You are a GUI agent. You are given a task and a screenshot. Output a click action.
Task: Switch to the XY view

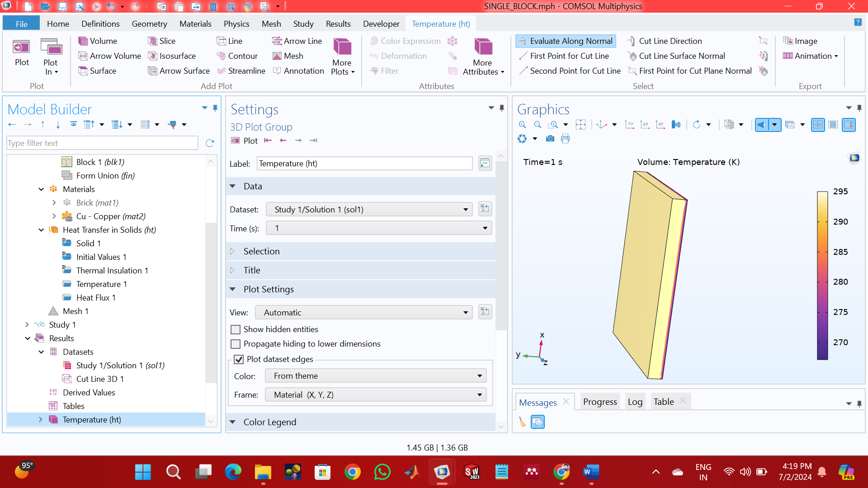629,125
